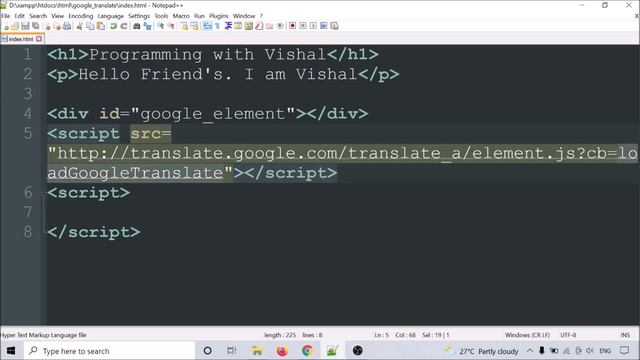
Task: Click 'Ln : 5' in the status bar
Action: pyautogui.click(x=382, y=335)
